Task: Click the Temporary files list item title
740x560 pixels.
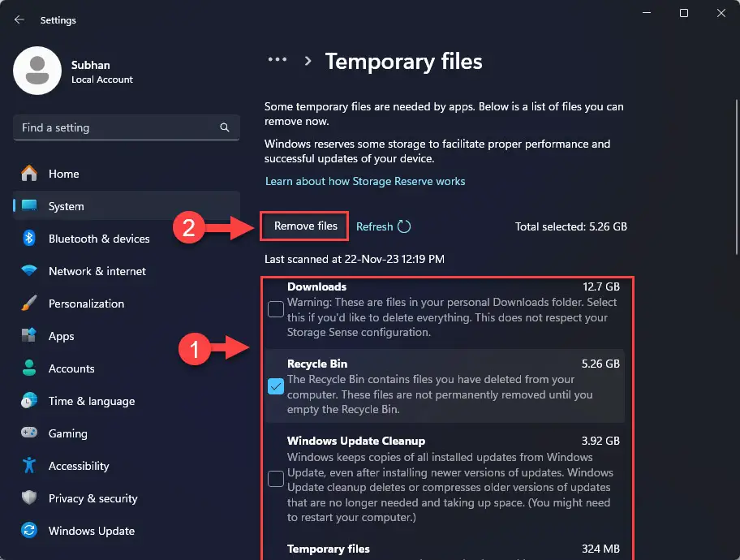Action: [328, 549]
